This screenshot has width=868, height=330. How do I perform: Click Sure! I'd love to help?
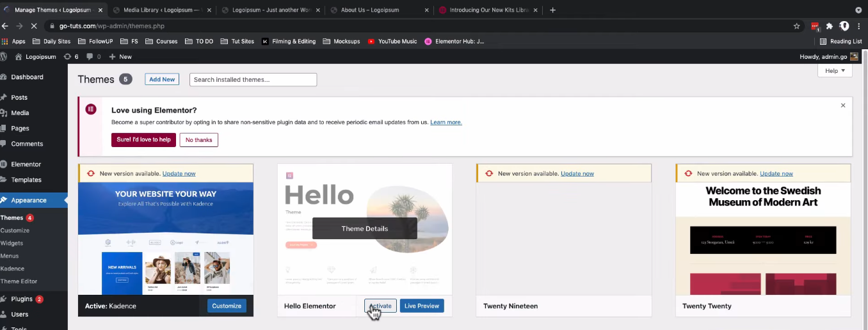(143, 139)
